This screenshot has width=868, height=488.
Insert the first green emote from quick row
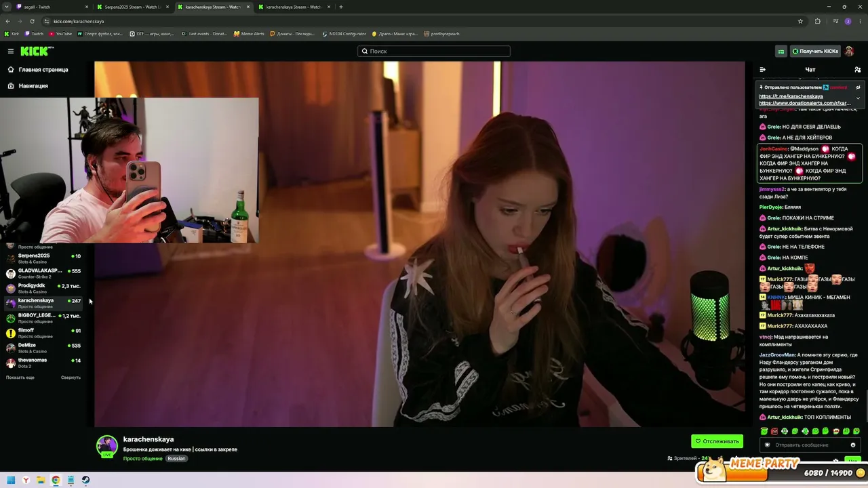(764, 431)
